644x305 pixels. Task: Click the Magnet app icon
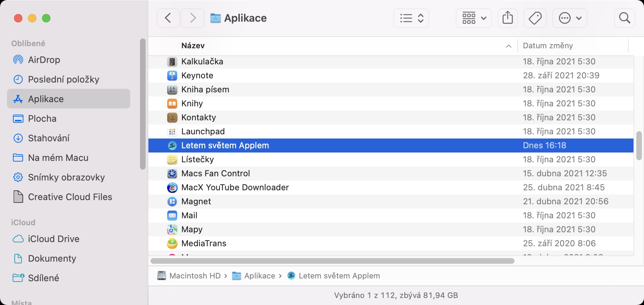click(x=172, y=201)
